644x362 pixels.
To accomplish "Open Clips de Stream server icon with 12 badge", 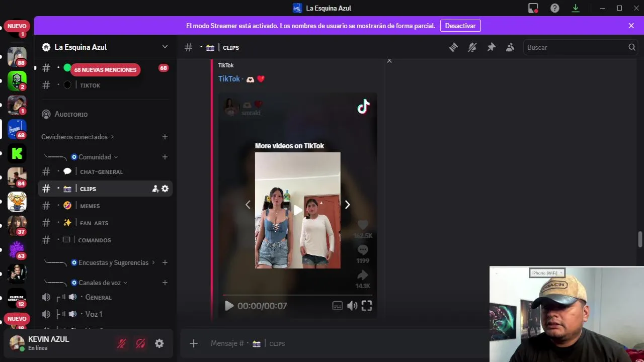I will pos(17,298).
